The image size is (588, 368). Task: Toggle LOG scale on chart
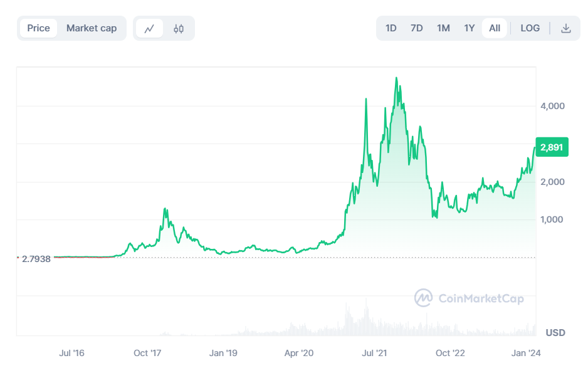point(530,28)
